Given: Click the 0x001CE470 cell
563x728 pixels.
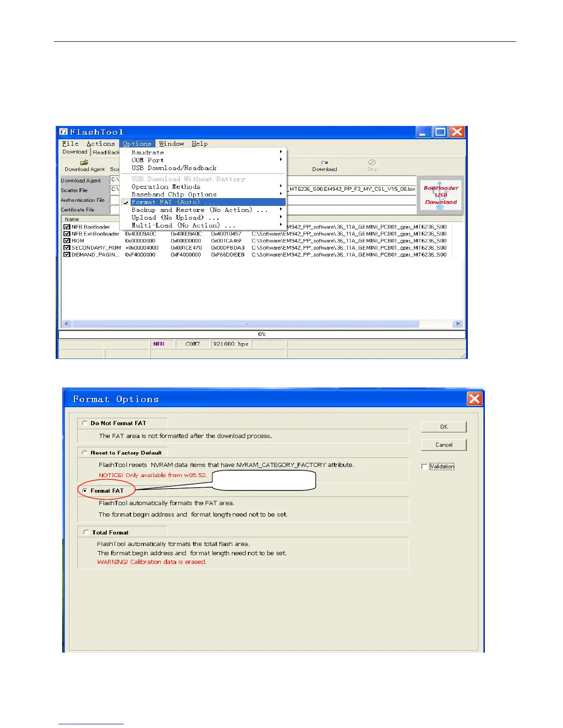Looking at the screenshot, I should [186, 248].
